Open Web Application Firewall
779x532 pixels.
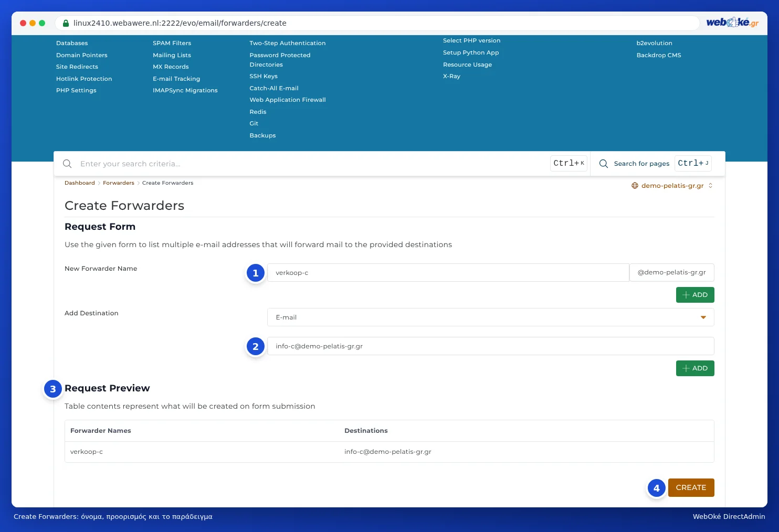[288, 100]
